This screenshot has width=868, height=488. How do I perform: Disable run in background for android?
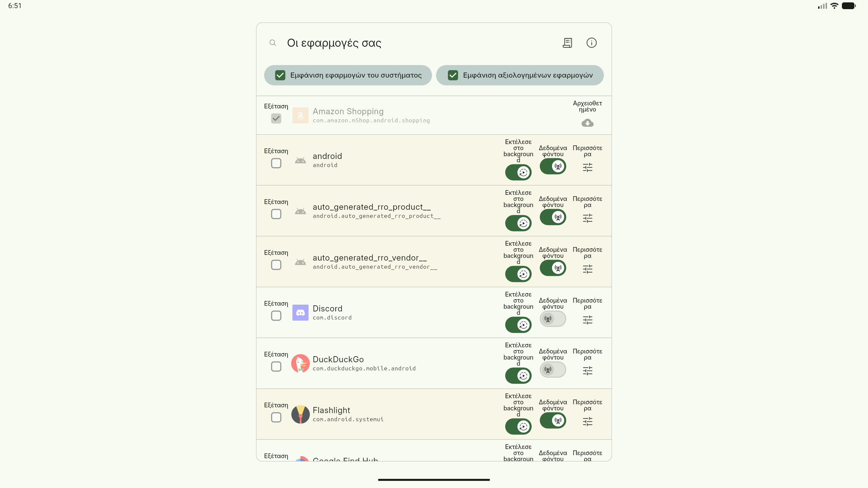point(518,172)
